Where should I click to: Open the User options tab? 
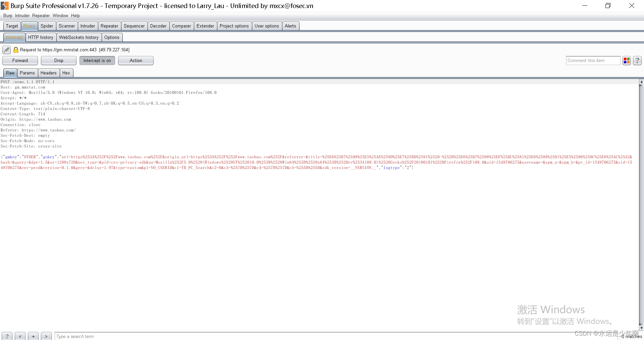267,26
